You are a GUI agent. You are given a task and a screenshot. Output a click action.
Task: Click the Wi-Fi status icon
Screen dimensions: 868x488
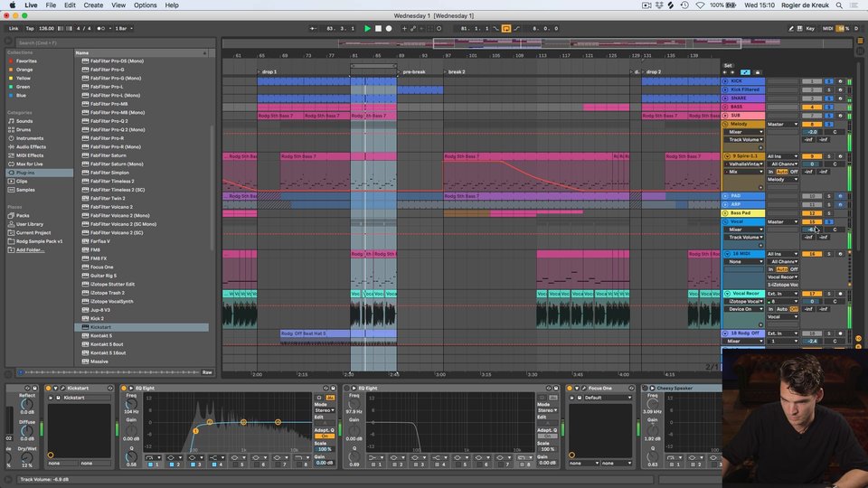point(700,5)
